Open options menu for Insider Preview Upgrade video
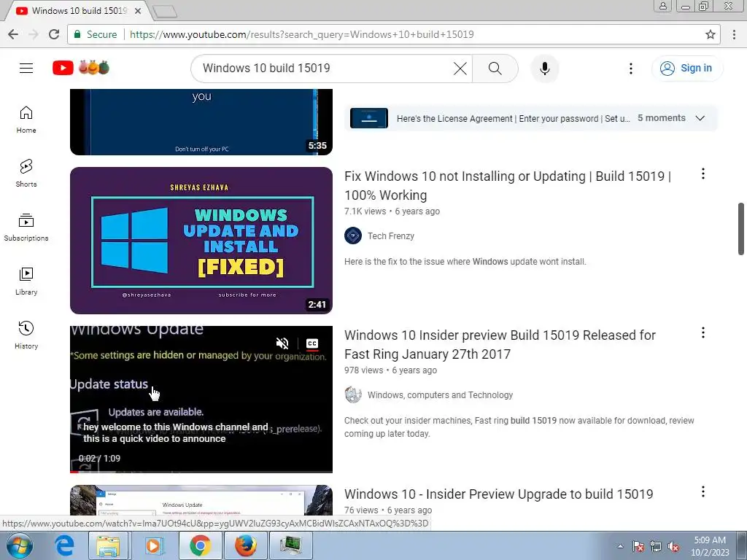Viewport: 747px width, 560px height. pos(703,492)
